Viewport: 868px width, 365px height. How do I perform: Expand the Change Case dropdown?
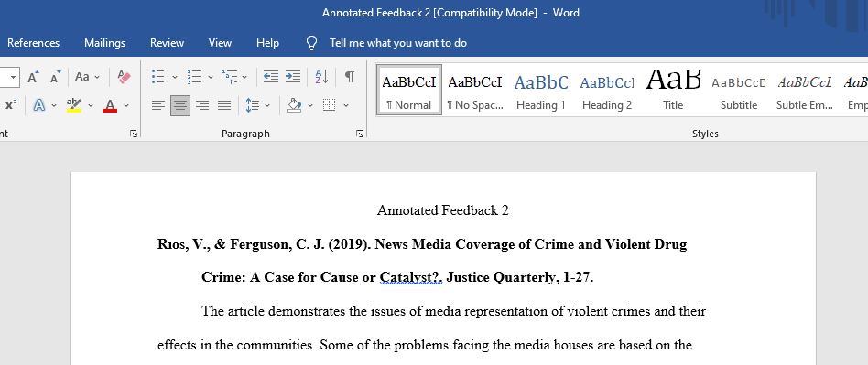point(97,77)
